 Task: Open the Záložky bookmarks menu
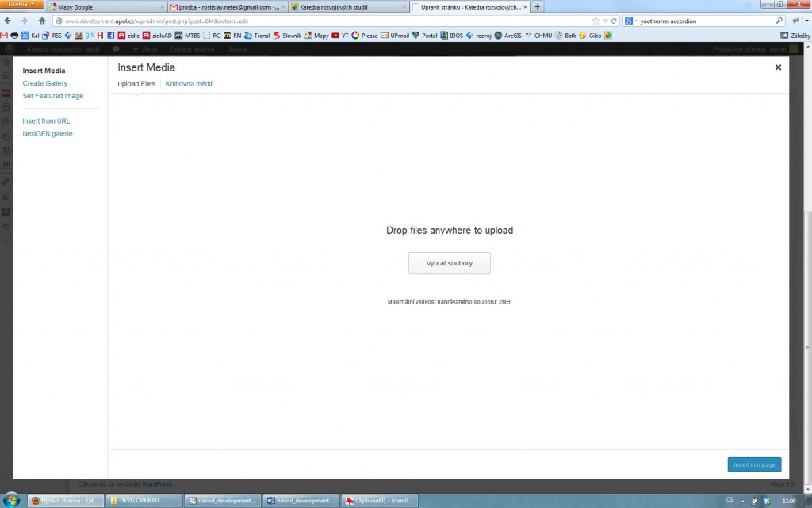tap(795, 35)
